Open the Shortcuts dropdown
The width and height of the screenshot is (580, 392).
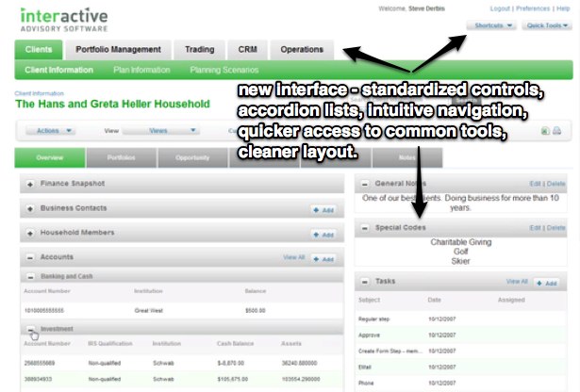[x=491, y=25]
